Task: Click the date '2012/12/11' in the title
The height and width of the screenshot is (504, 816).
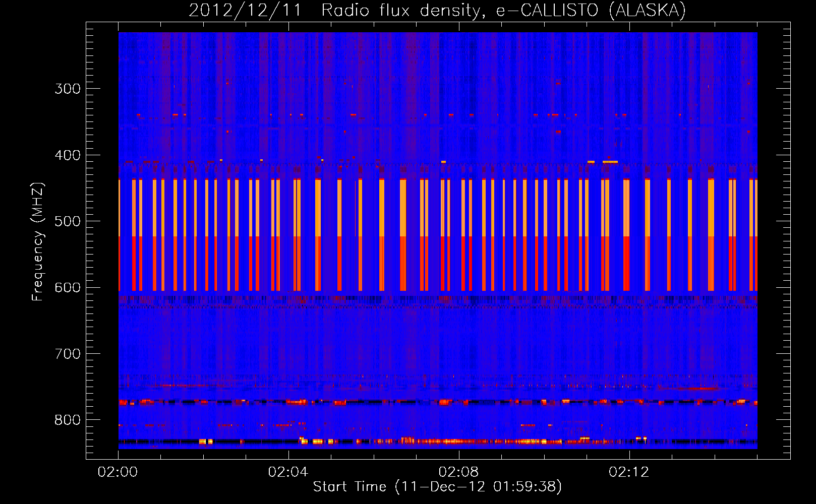Action: [x=245, y=10]
